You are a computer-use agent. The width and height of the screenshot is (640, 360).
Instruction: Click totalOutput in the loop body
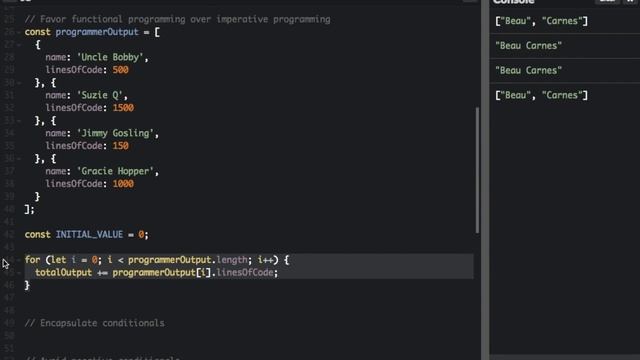63,273
